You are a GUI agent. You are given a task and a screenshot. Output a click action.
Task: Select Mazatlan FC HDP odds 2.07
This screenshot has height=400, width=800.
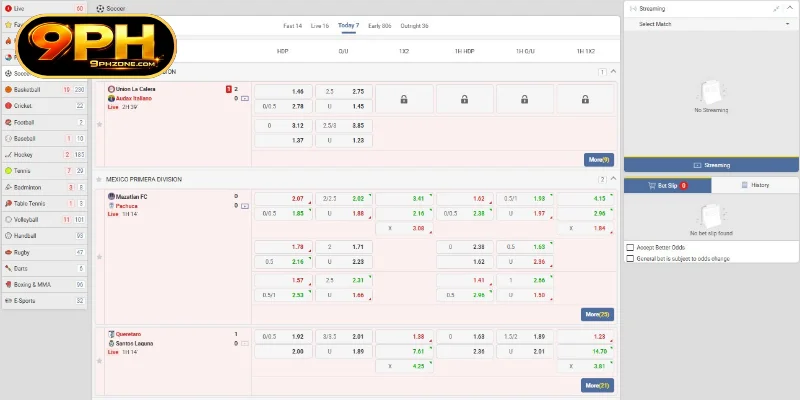[x=284, y=198]
